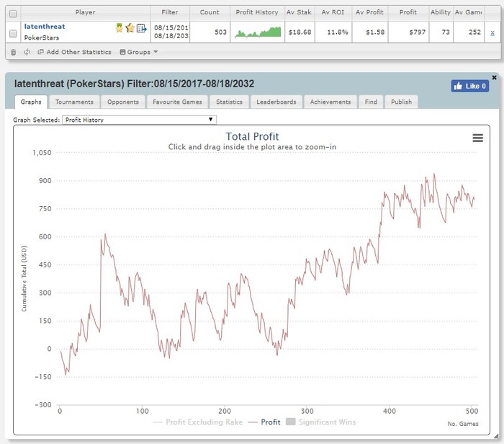Switch to the Opponents tab
504x444 pixels.
click(123, 102)
